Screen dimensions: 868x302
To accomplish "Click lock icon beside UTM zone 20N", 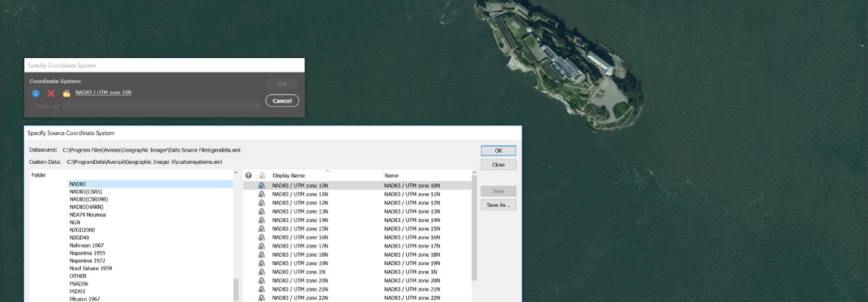I will [x=262, y=280].
